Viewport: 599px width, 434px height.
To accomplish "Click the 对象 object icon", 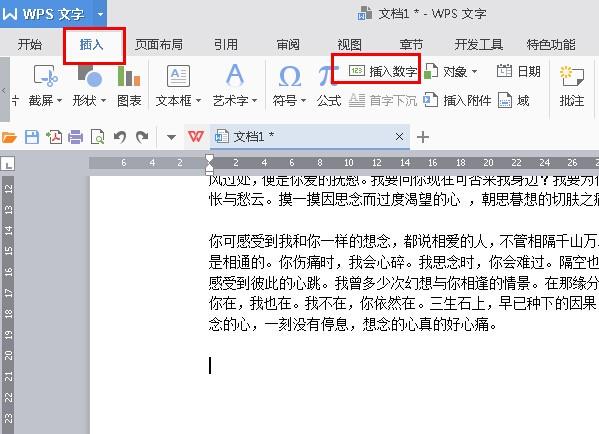I will 431,71.
